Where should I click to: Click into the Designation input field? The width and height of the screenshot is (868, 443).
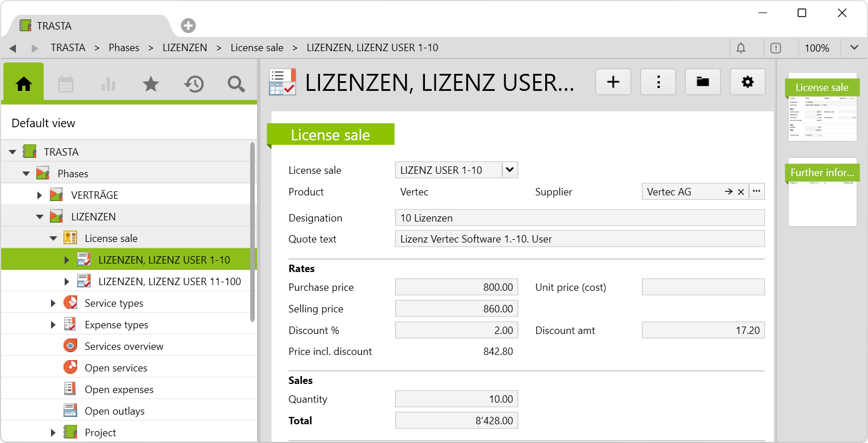click(579, 218)
